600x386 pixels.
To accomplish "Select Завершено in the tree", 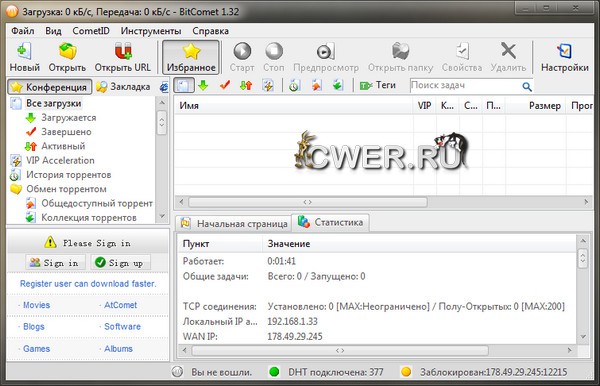I will [x=66, y=132].
